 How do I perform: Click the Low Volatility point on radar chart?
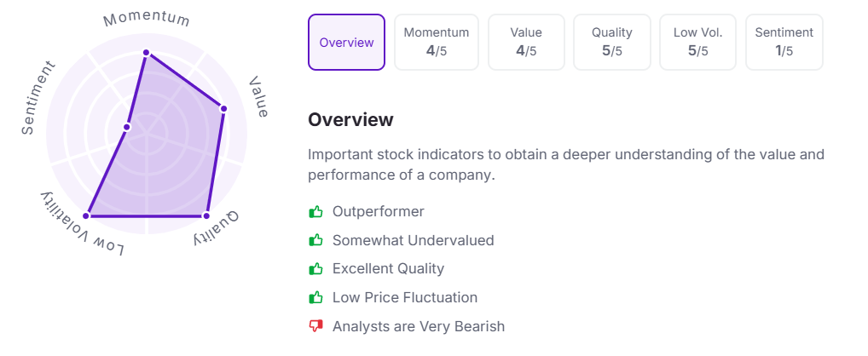[86, 215]
